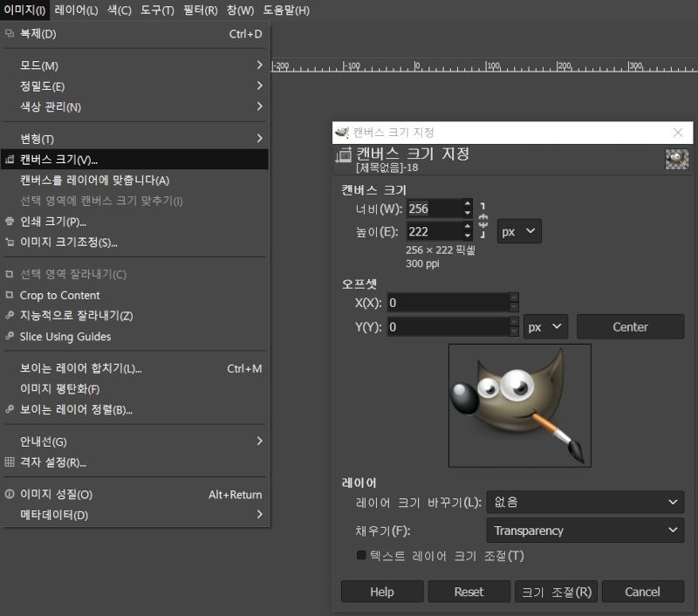Click the Reset button
The image size is (698, 616).
pyautogui.click(x=469, y=592)
